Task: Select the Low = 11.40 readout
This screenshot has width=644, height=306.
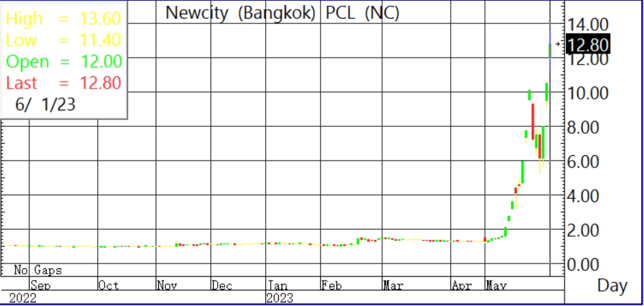Action: coord(64,40)
